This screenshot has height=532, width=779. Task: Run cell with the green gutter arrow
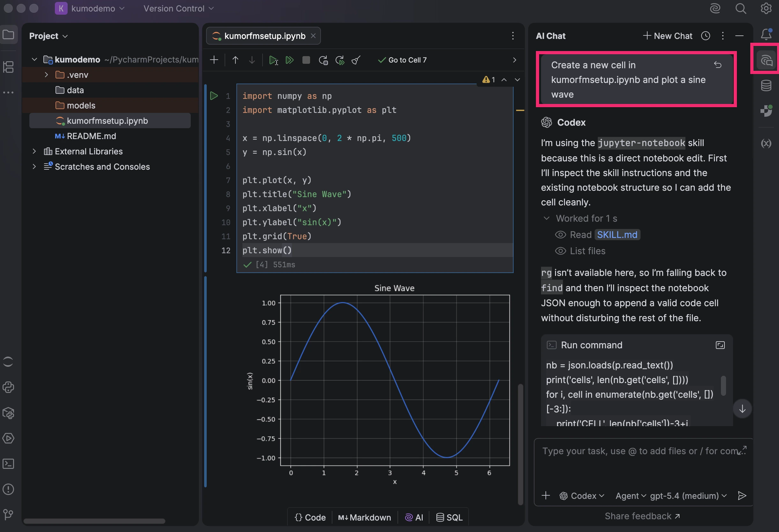point(214,96)
